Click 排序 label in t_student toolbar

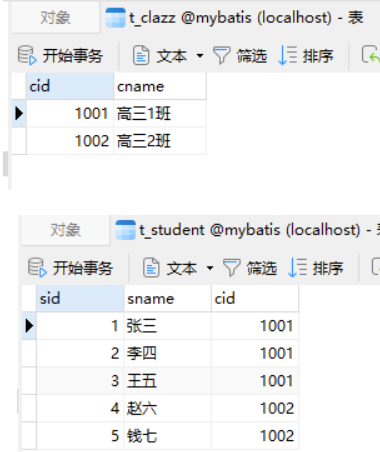tap(328, 268)
